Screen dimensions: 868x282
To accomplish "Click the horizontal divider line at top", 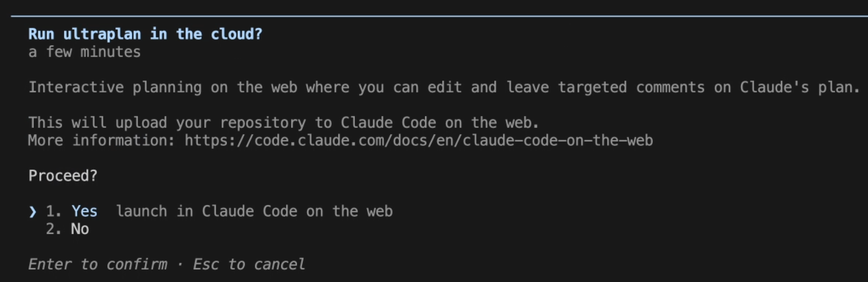I will (439, 16).
